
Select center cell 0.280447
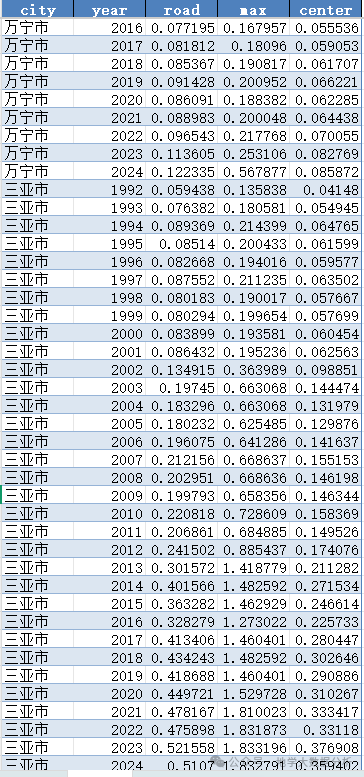coord(325,639)
